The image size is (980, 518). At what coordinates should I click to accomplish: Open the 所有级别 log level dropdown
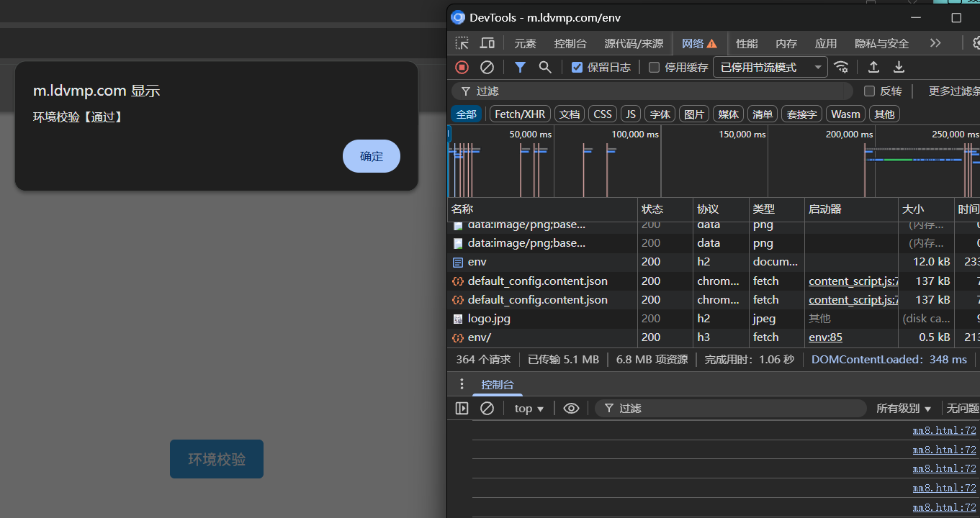click(904, 409)
